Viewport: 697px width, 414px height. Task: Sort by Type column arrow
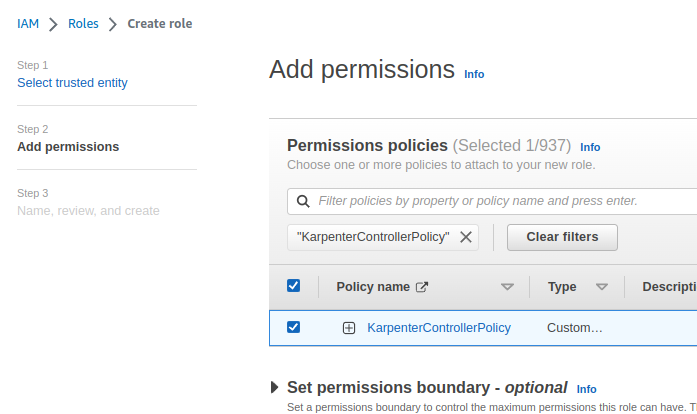(x=602, y=287)
